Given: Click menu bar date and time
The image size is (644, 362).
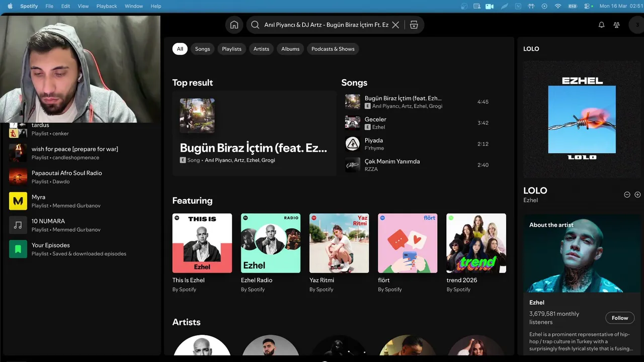Looking at the screenshot, I should pos(621,6).
